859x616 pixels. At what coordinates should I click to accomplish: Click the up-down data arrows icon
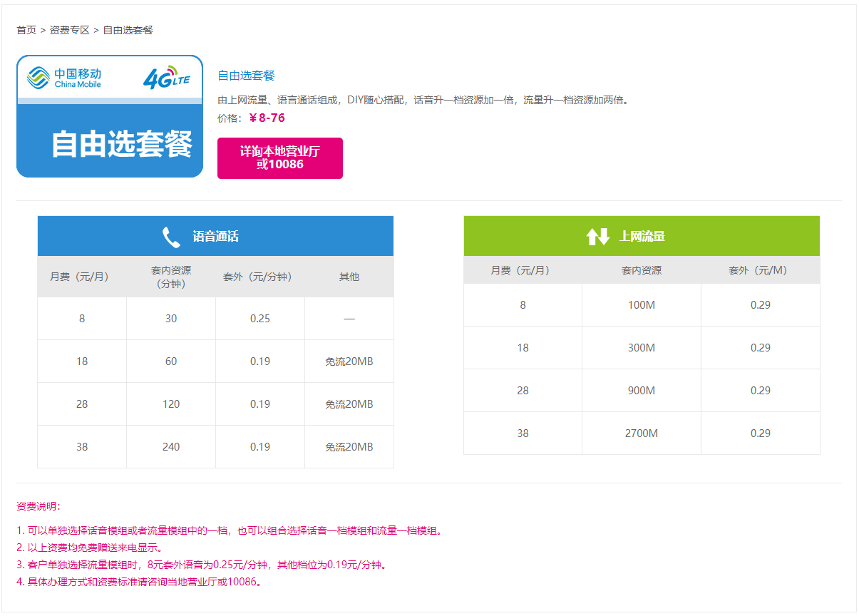click(597, 237)
